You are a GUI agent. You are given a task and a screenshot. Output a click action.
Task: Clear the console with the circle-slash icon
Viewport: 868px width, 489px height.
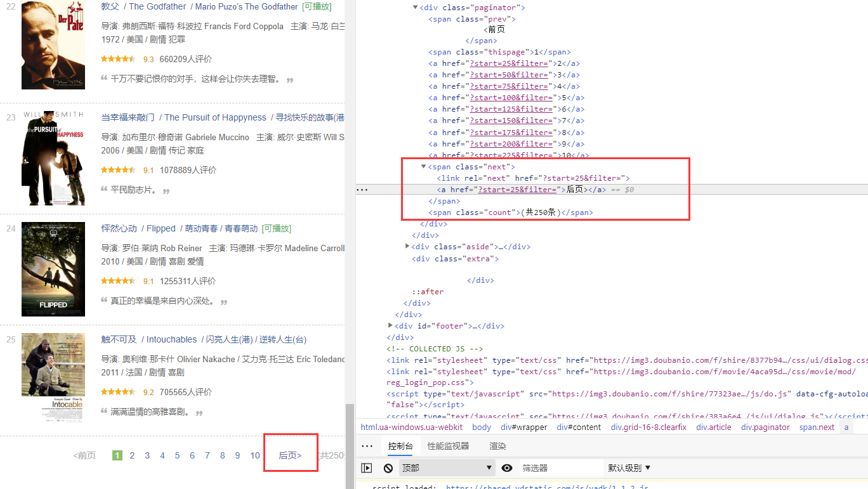(x=388, y=468)
